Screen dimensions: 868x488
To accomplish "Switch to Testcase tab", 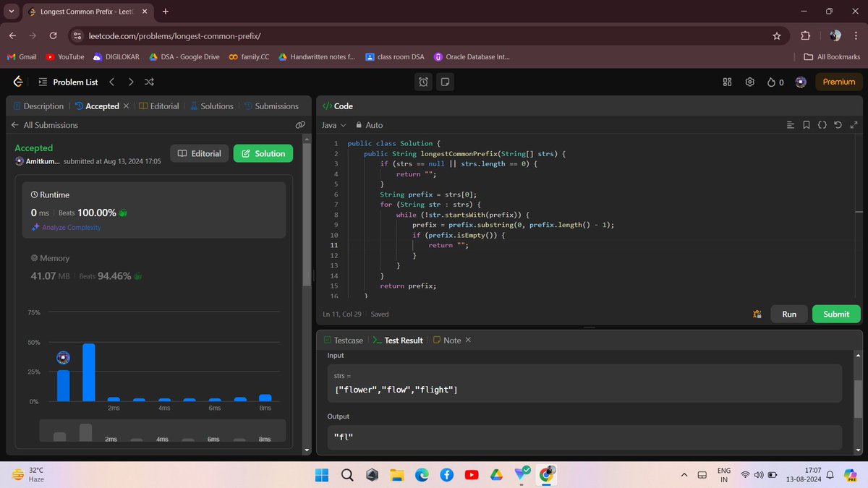I will pos(344,340).
